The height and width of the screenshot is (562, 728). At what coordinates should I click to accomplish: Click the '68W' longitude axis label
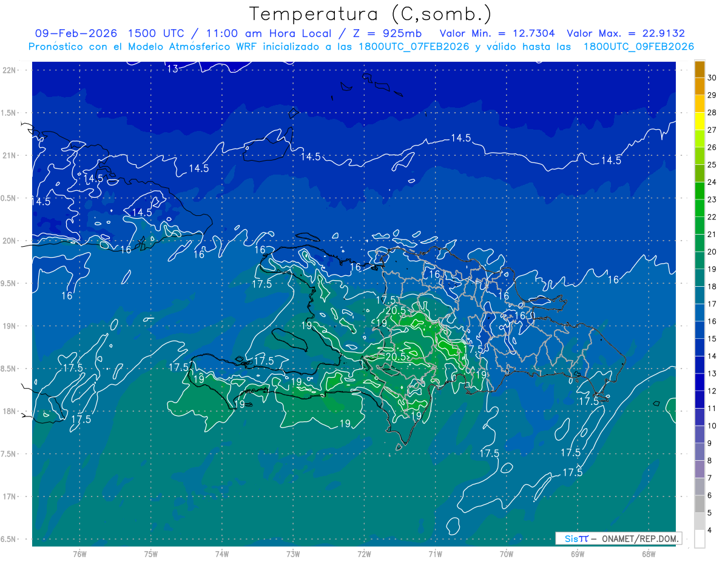click(x=648, y=554)
